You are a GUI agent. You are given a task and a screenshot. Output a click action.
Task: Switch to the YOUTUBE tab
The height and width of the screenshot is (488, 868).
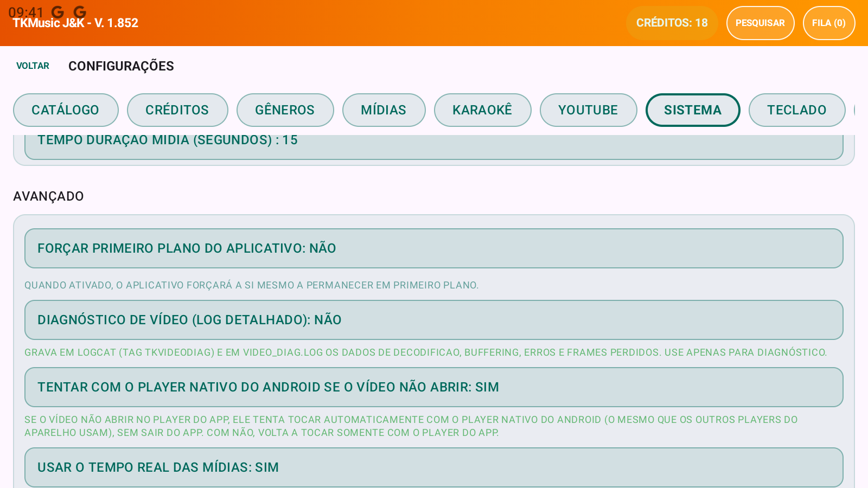click(x=588, y=110)
